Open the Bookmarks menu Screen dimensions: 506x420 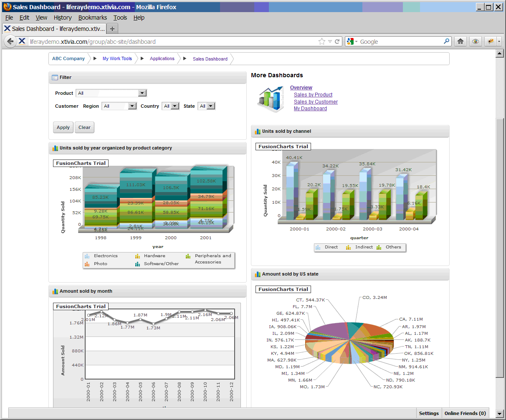[92, 18]
